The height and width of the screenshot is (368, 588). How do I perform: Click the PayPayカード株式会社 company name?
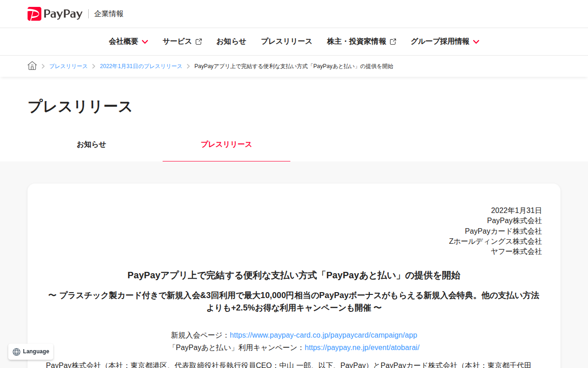503,231
